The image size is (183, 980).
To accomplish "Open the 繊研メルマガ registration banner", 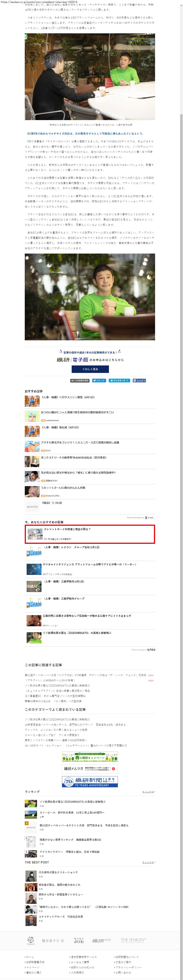I will (x=90, y=769).
